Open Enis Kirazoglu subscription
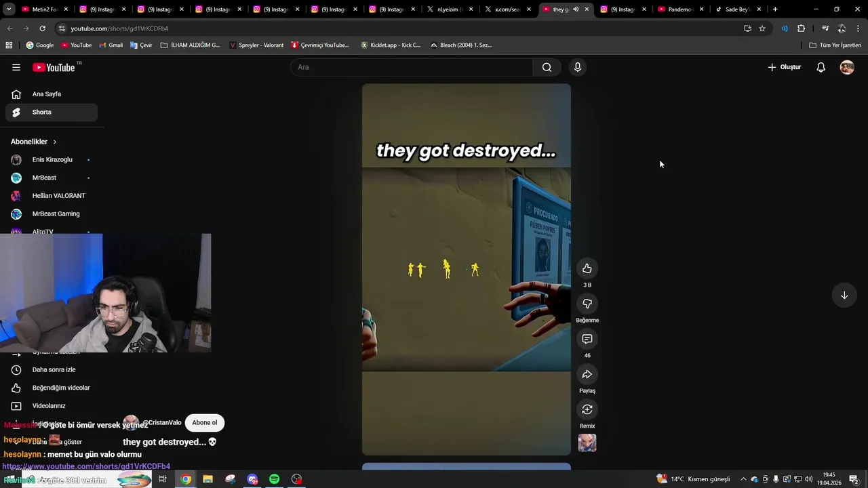The height and width of the screenshot is (488, 868). pos(52,159)
